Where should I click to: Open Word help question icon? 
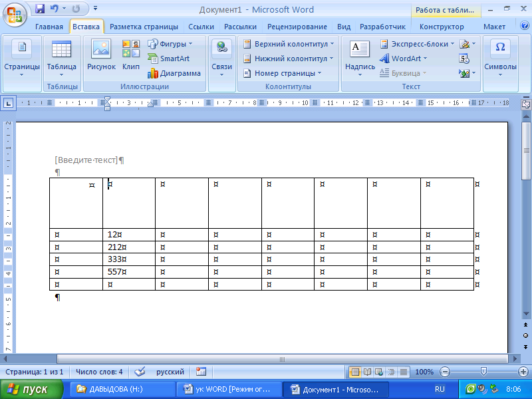(x=524, y=25)
